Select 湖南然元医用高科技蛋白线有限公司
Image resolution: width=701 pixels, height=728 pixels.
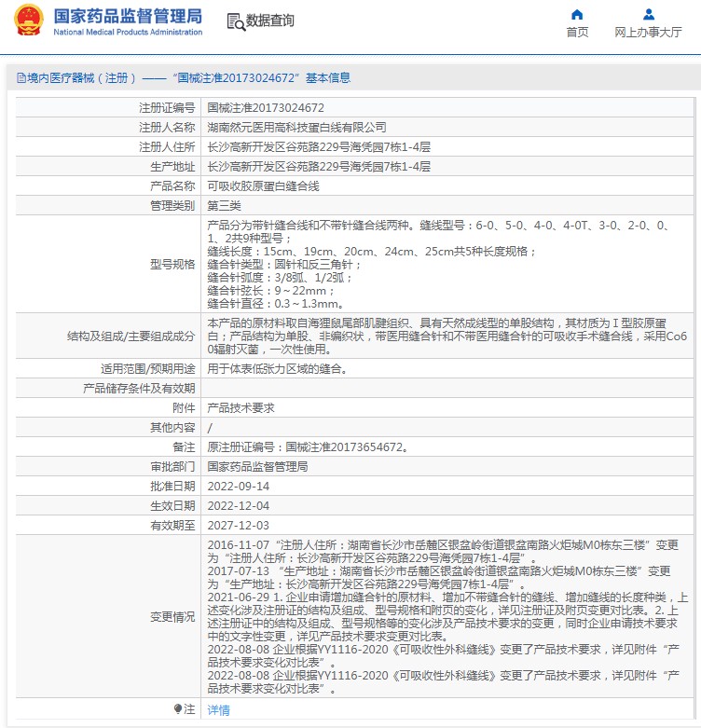296,127
